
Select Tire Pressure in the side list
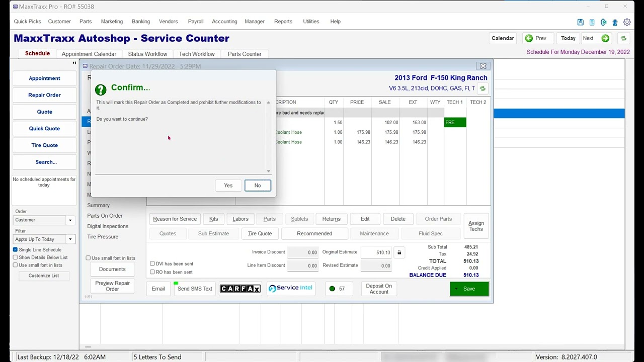tap(103, 237)
